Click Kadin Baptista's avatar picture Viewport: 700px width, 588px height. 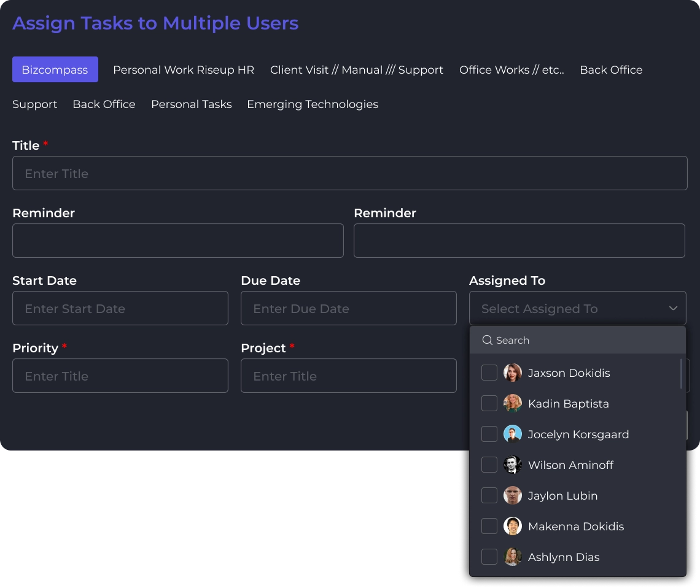point(513,403)
